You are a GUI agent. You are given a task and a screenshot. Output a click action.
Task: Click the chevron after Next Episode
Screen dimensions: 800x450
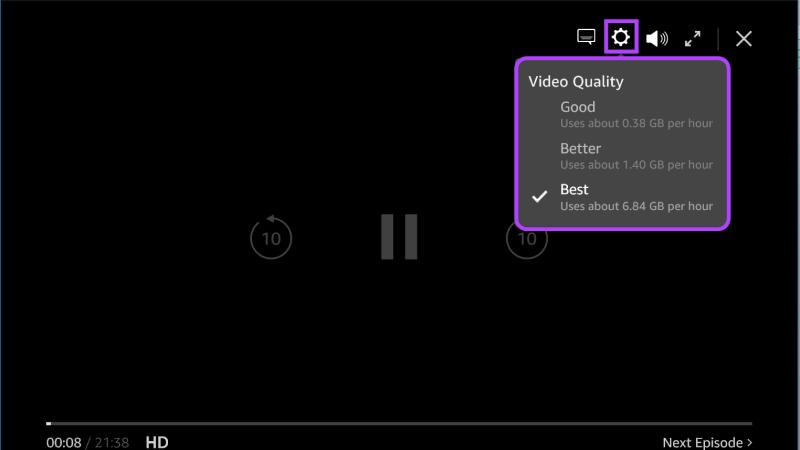coord(750,442)
